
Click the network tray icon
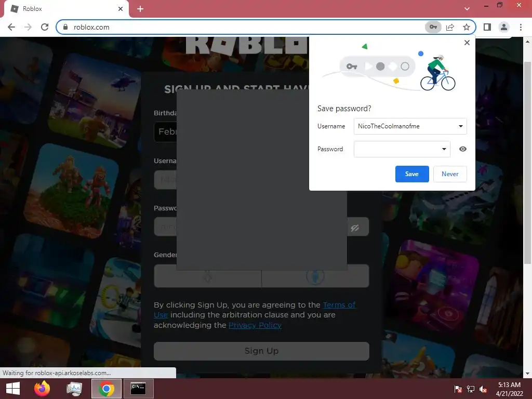coord(471,389)
